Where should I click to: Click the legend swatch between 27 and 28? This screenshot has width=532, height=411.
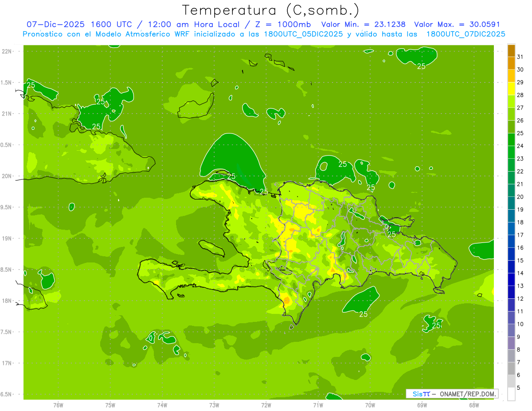(511, 101)
